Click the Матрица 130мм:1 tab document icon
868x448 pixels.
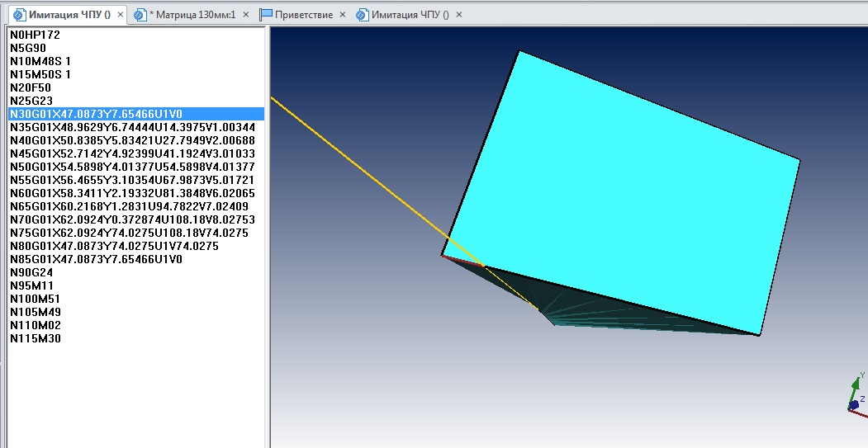pos(140,15)
